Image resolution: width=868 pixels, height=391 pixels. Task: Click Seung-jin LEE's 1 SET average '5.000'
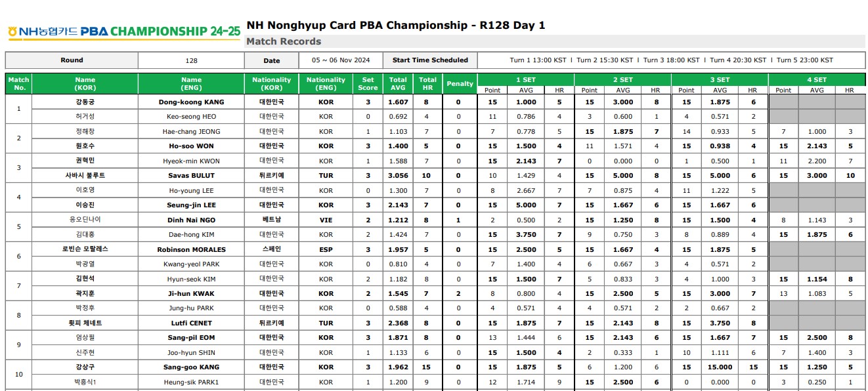[x=526, y=205]
